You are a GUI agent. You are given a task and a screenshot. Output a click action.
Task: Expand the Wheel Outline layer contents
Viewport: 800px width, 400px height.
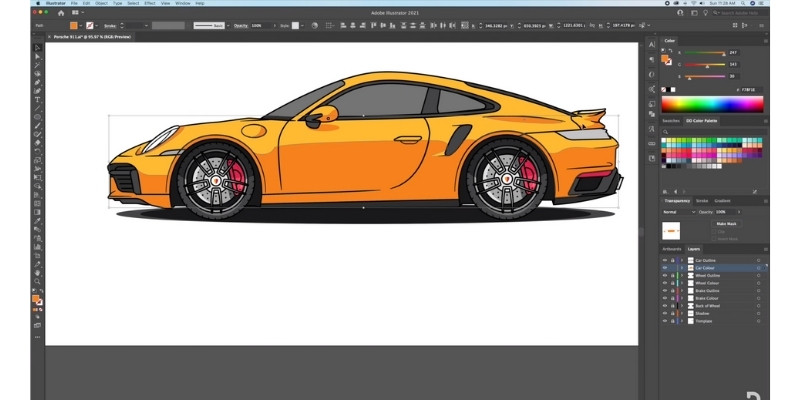pyautogui.click(x=682, y=276)
